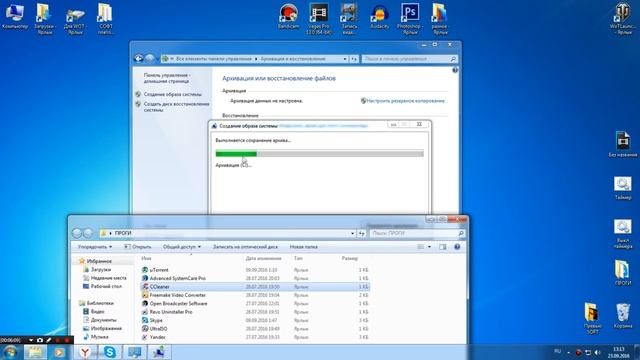The width and height of the screenshot is (640, 360).
Task: Select Избранное in navigation pane
Action: (x=99, y=261)
